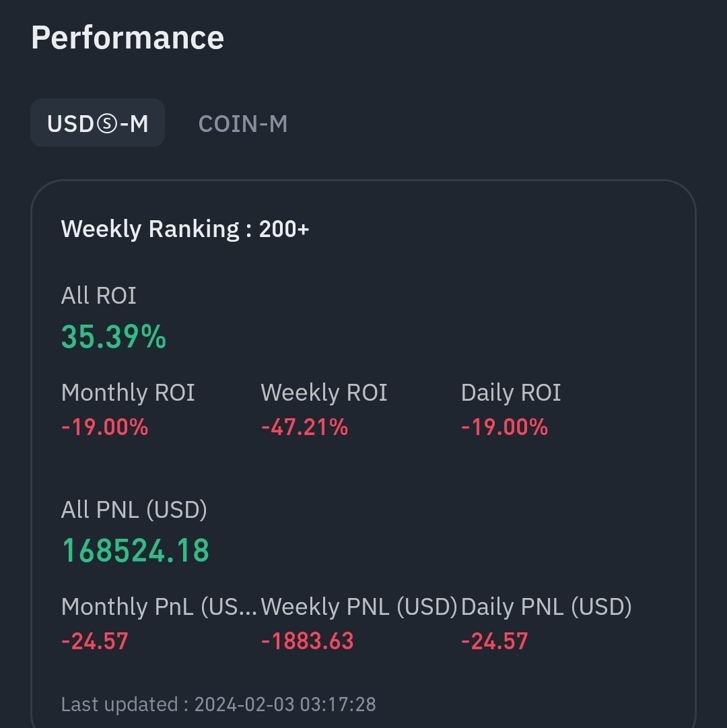Tap the Daily PNL (USD) label
The image size is (727, 728).
click(x=546, y=607)
